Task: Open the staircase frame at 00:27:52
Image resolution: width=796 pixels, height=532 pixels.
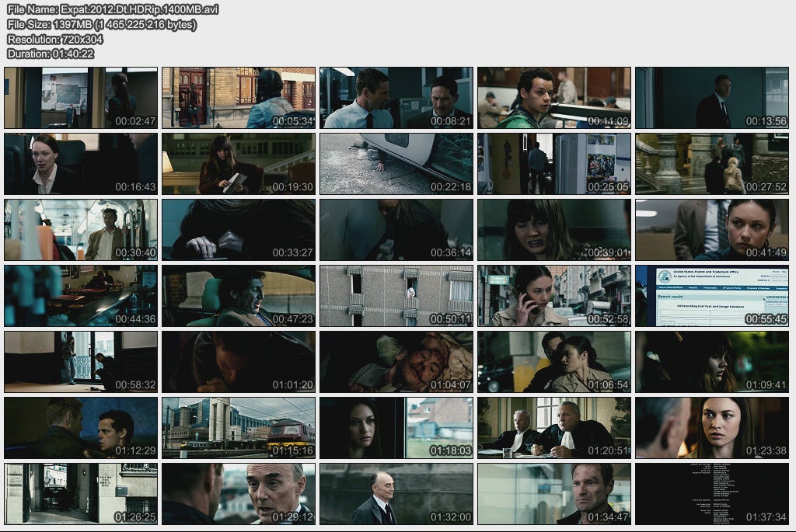Action: (712, 164)
